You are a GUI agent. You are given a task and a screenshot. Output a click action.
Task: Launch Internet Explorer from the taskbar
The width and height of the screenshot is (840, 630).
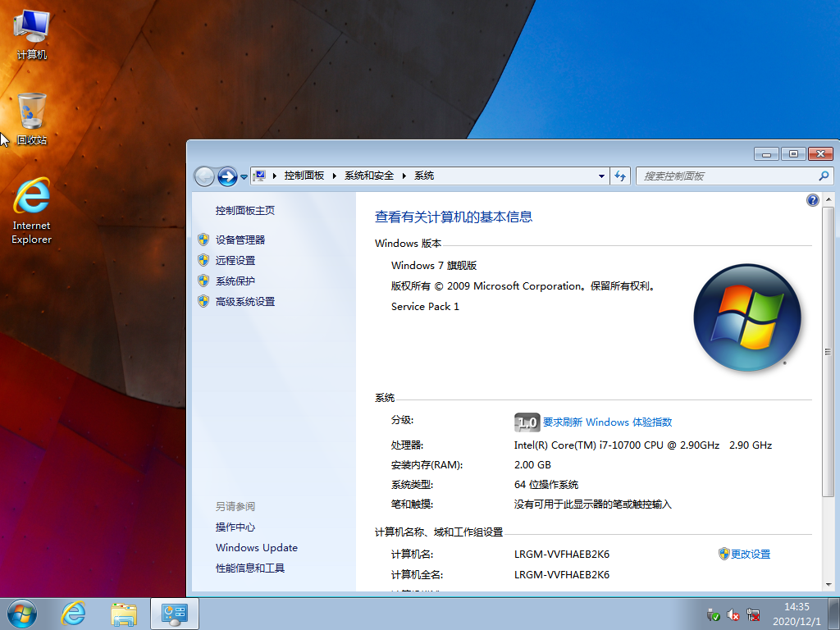(x=74, y=614)
